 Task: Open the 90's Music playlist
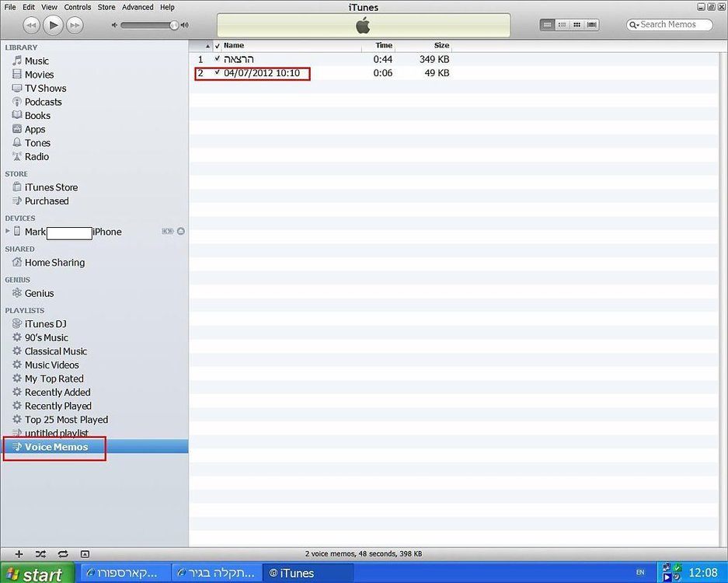47,337
